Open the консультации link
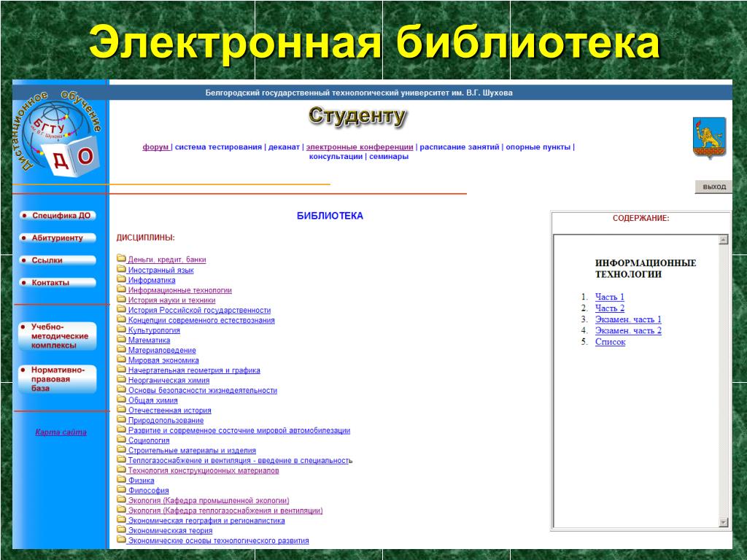The image size is (747, 560). 336,157
